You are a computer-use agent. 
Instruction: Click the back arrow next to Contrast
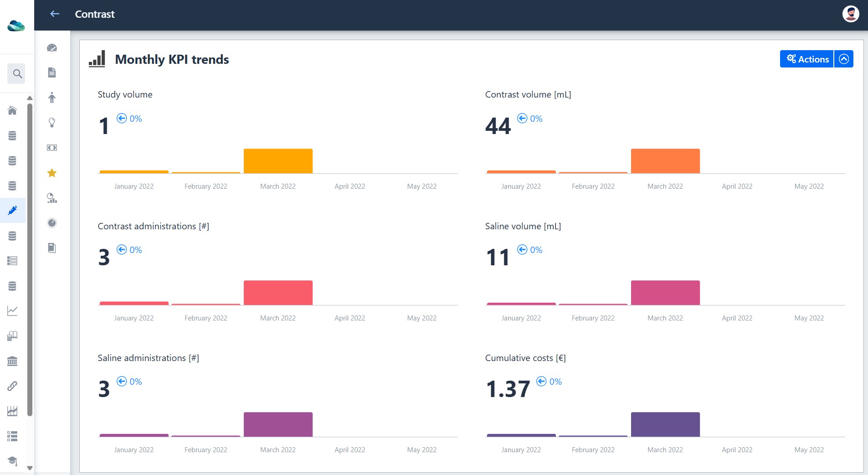(55, 14)
